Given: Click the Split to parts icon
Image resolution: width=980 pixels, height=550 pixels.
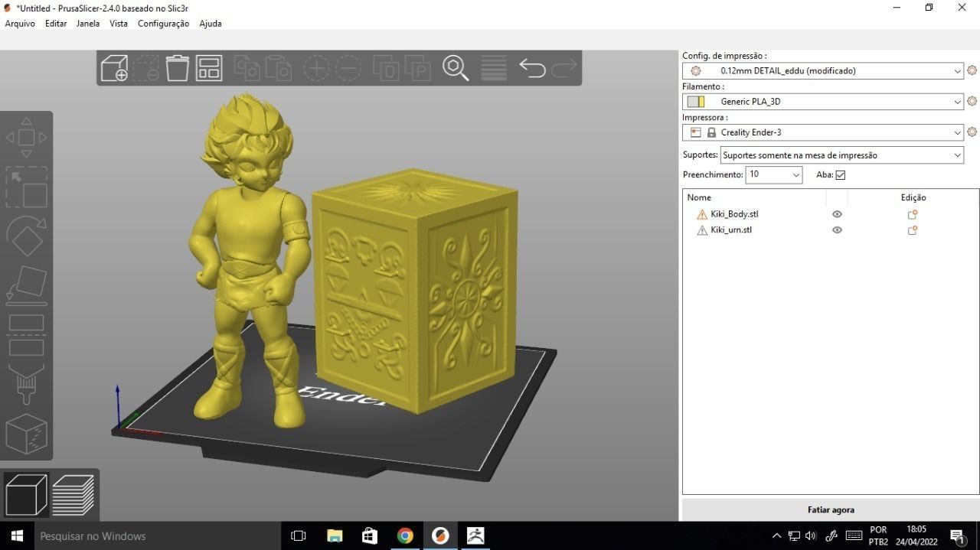Looking at the screenshot, I should point(418,68).
